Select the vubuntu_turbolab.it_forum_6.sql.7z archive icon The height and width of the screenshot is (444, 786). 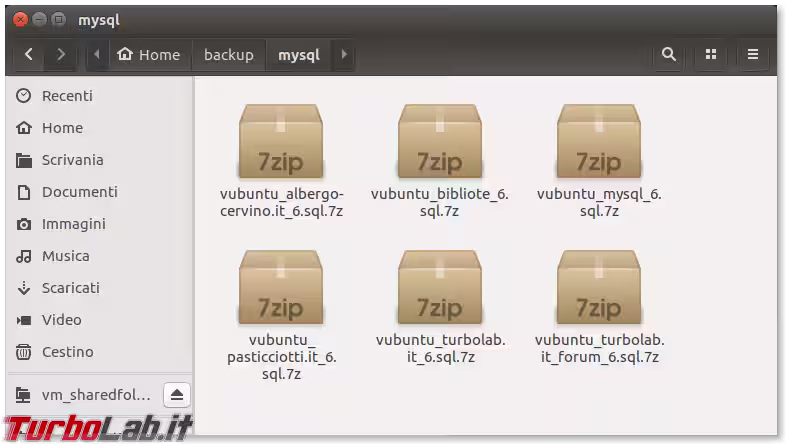point(599,287)
